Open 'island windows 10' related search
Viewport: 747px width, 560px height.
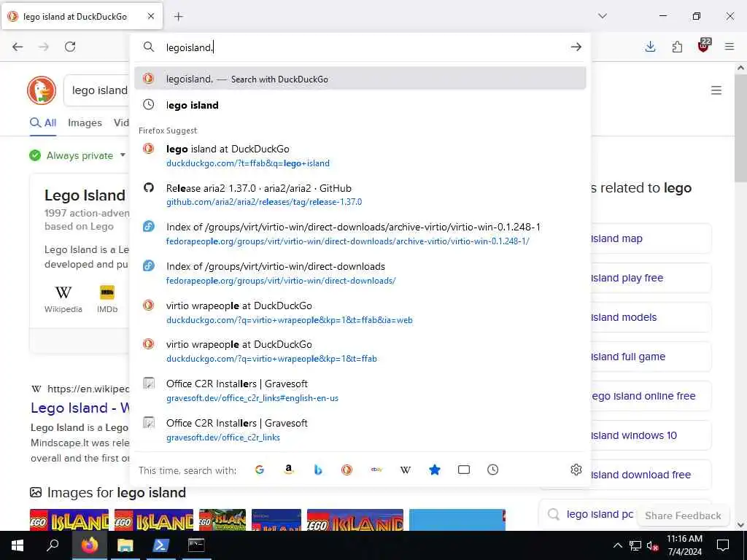pos(651,435)
